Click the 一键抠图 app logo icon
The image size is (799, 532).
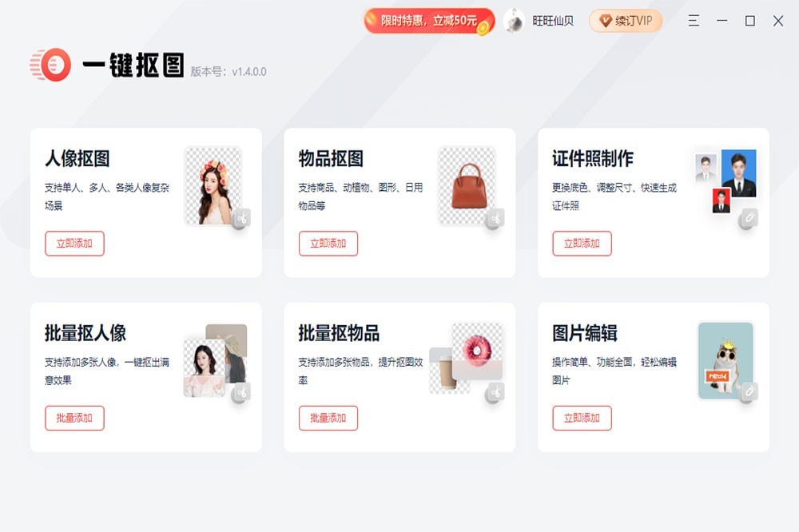(x=50, y=65)
